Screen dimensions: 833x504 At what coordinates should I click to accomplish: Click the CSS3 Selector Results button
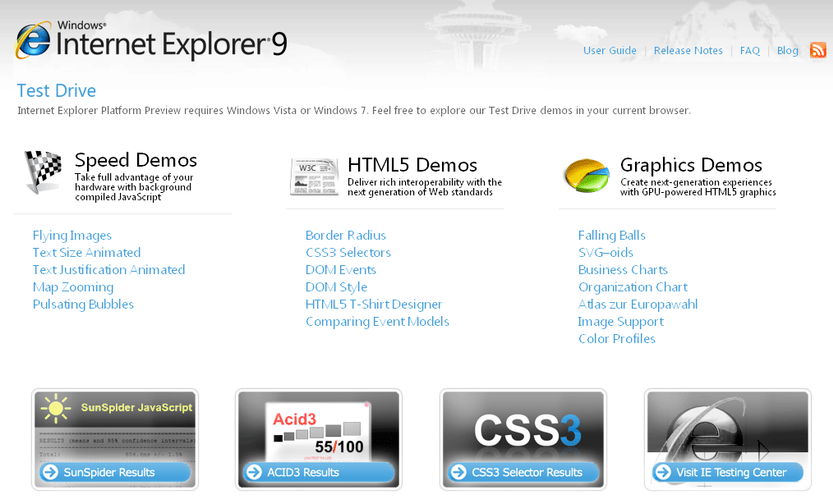coord(523,472)
